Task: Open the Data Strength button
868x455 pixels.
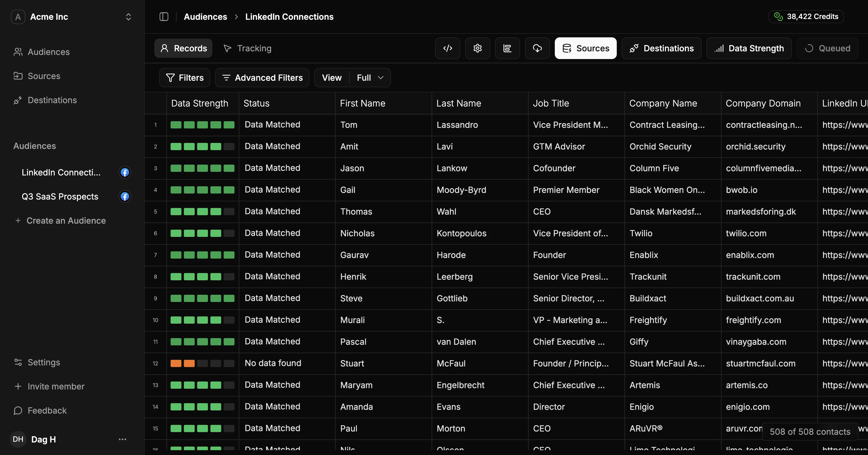Action: coord(749,48)
